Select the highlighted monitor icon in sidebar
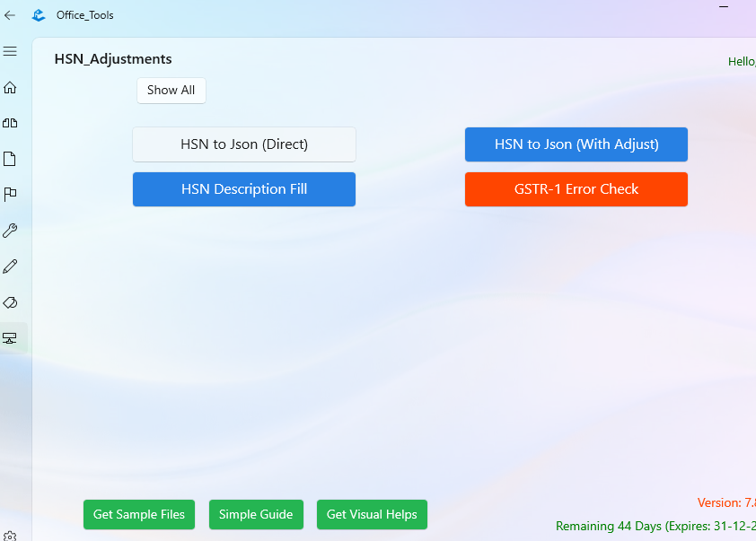 (10, 337)
